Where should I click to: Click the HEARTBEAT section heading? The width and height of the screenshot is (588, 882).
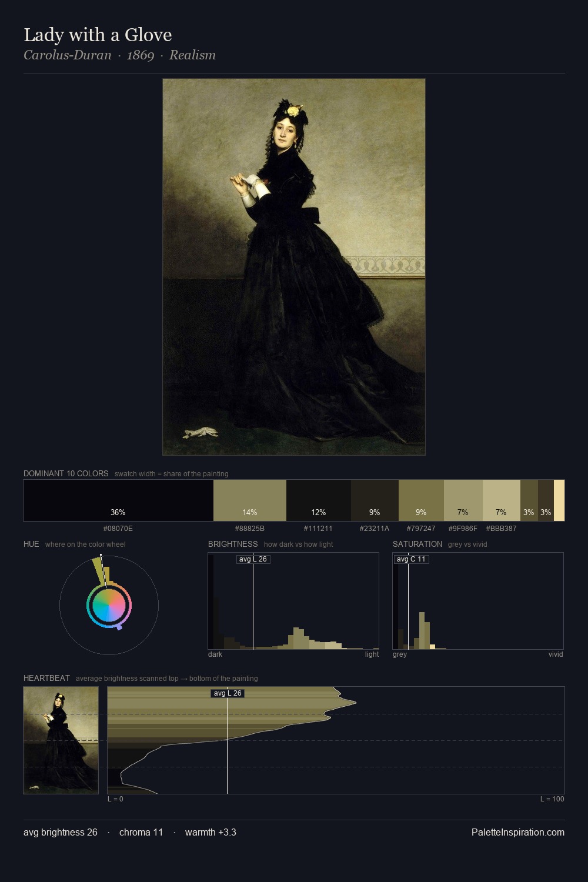coord(46,678)
